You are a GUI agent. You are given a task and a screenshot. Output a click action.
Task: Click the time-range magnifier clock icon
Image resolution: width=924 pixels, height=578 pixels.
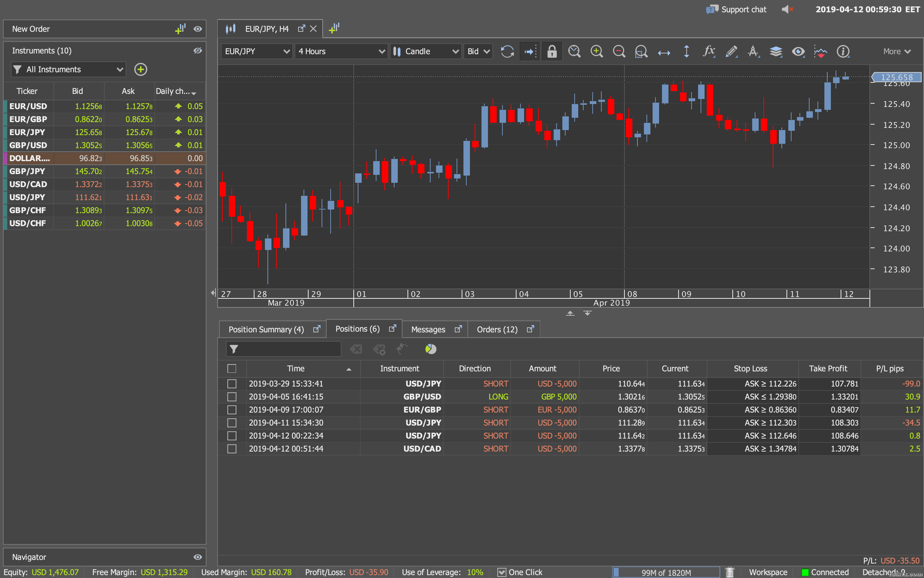point(574,51)
